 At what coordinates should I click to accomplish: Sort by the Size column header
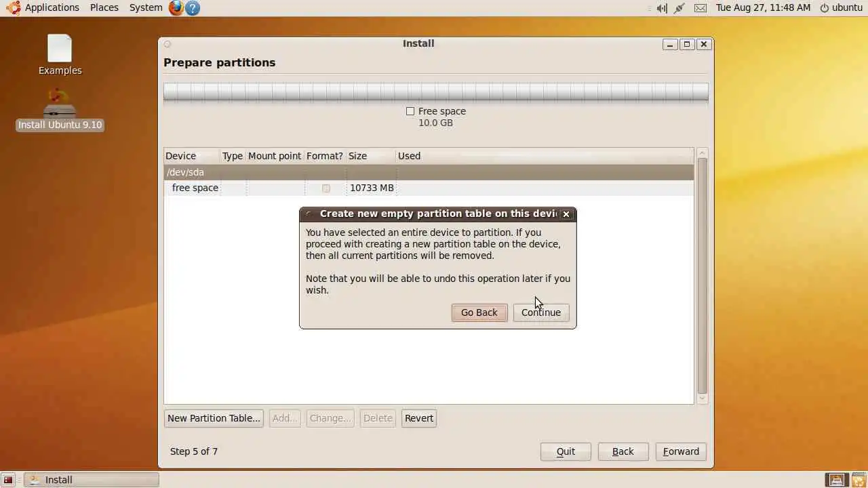pos(371,156)
